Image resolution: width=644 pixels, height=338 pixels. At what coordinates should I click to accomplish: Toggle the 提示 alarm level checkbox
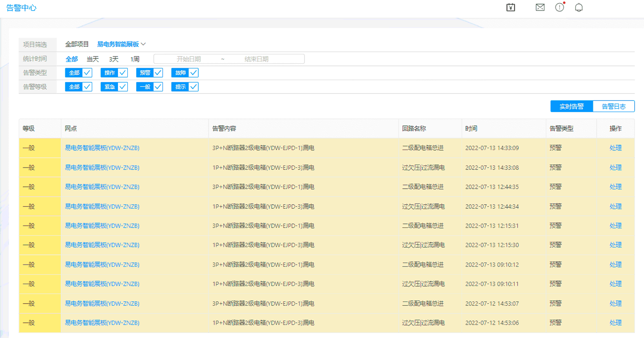click(185, 87)
